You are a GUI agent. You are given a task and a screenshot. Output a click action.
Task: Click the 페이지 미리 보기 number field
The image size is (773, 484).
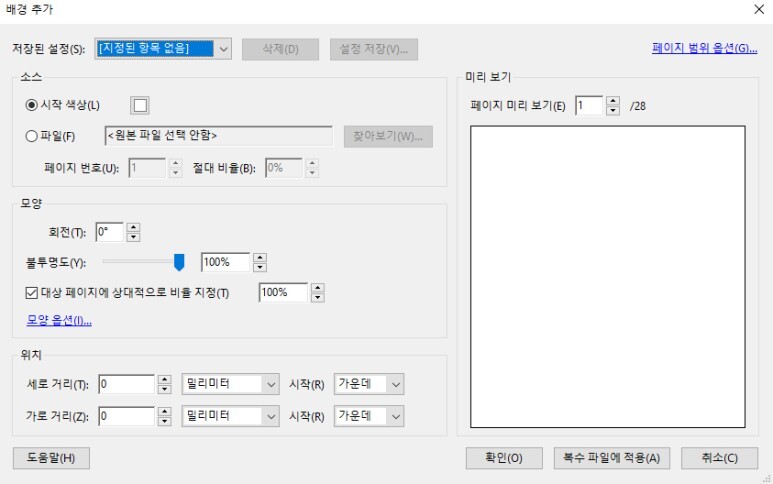pyautogui.click(x=589, y=105)
